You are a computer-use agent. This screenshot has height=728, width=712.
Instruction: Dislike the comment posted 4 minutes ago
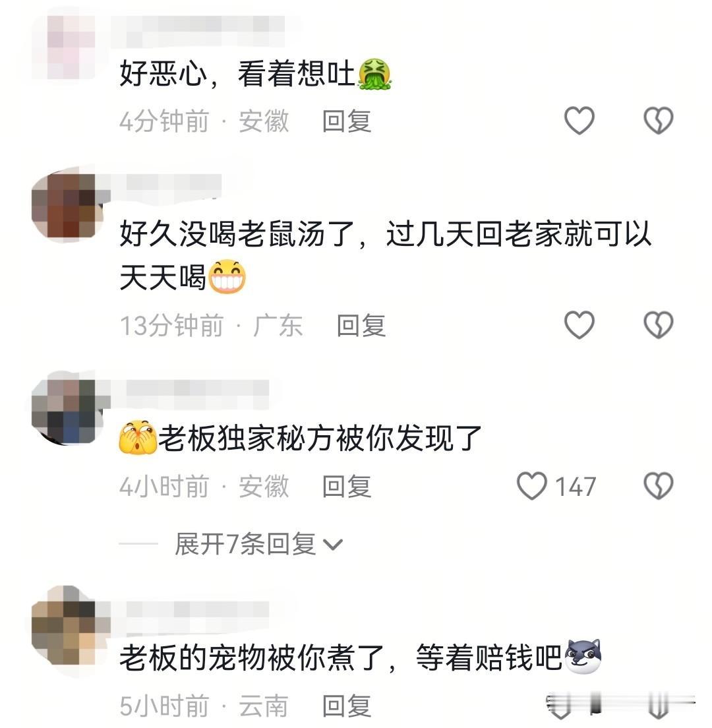658,121
